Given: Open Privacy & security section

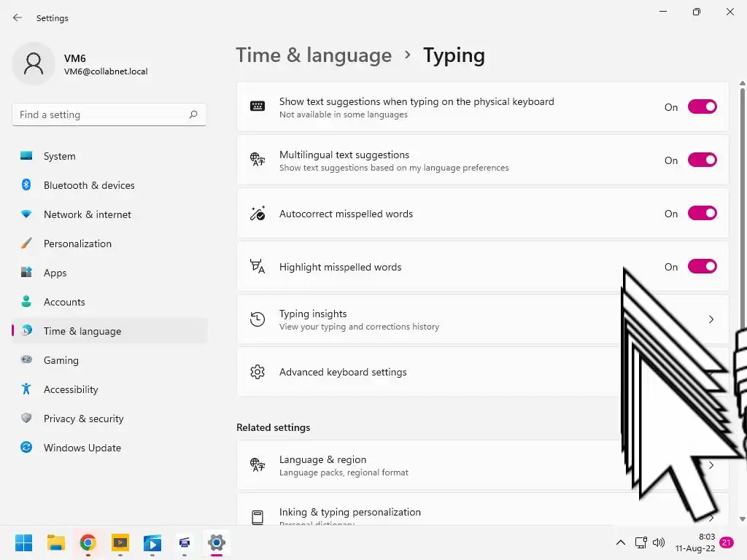Looking at the screenshot, I should click(x=109, y=419).
